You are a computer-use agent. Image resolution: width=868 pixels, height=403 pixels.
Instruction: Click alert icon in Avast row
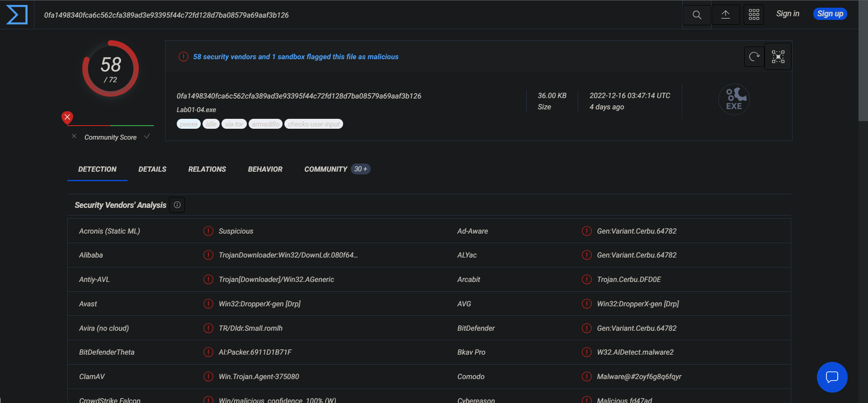click(208, 304)
